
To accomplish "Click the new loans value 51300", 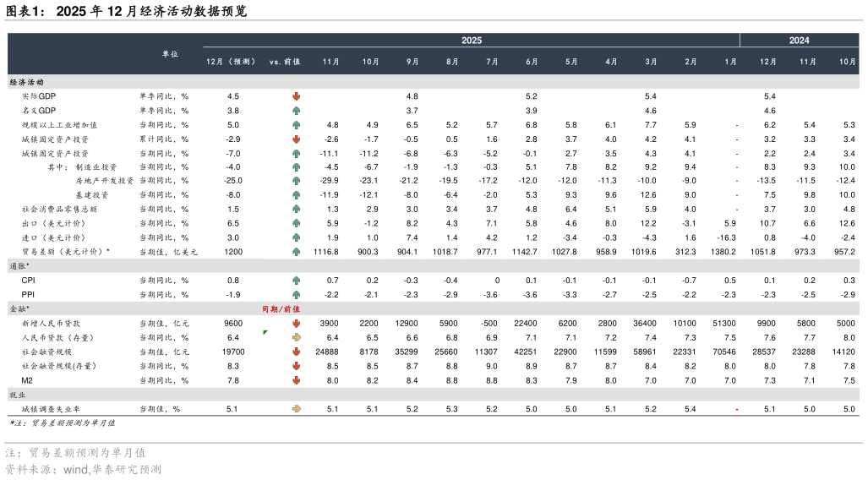I will (724, 324).
